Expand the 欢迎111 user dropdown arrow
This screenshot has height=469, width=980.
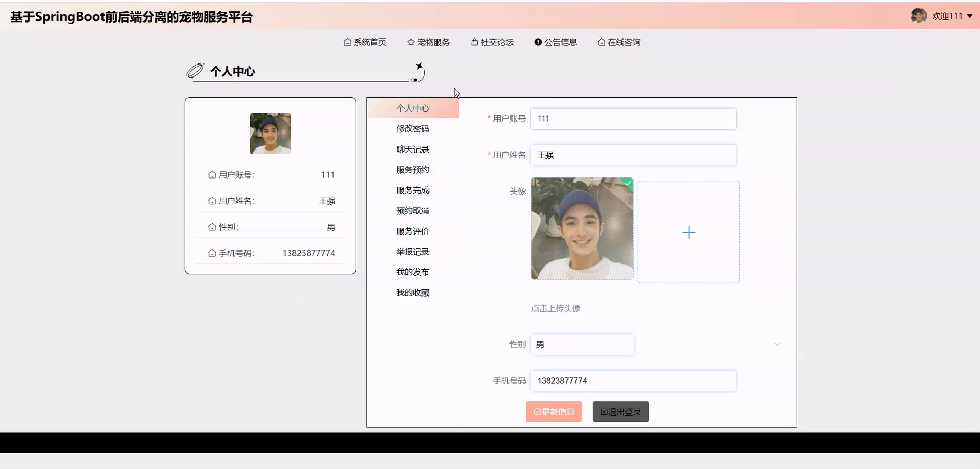970,16
